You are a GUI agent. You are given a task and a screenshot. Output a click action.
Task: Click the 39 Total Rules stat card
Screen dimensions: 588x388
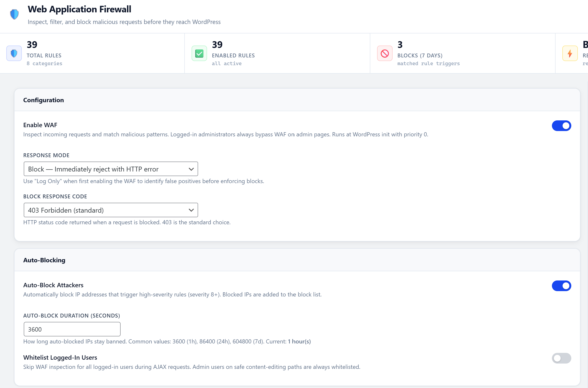[x=92, y=53]
